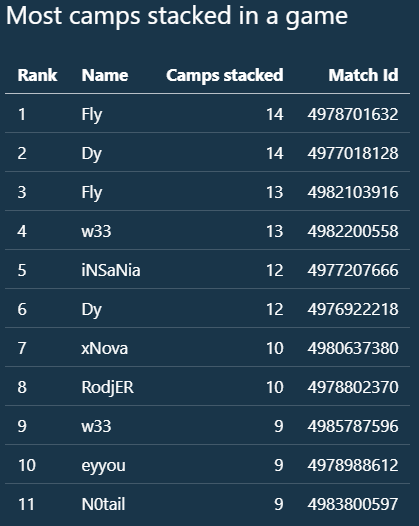Screen dimensions: 419x526
Task: Open match 4977207666
Action: point(353,270)
